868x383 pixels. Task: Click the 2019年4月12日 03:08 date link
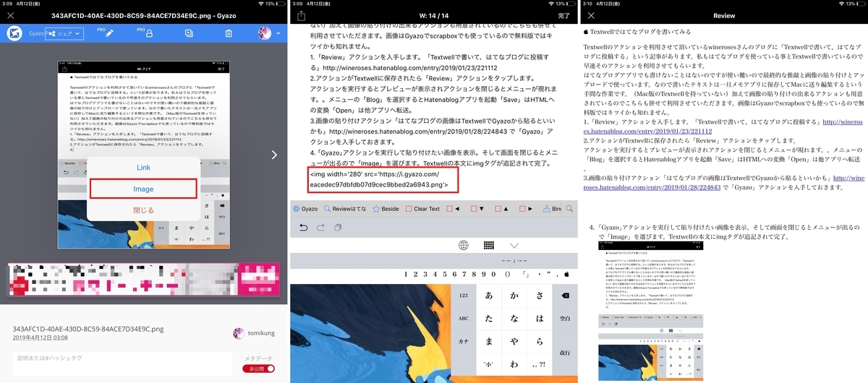(x=41, y=337)
